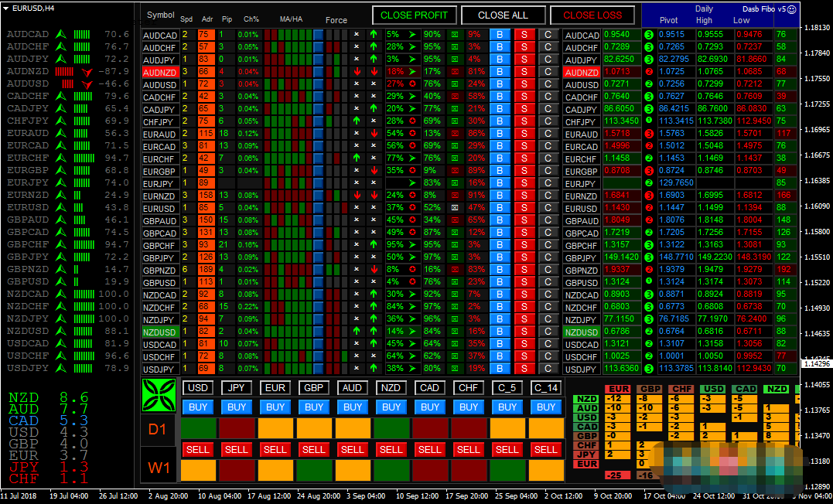Click the green leaf logo icon

(160, 396)
